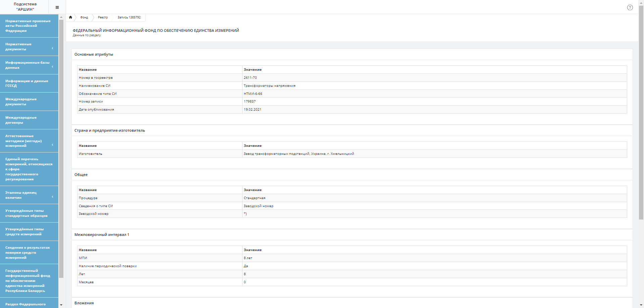
Task: Select Международные документы menu item
Action: coord(21,102)
